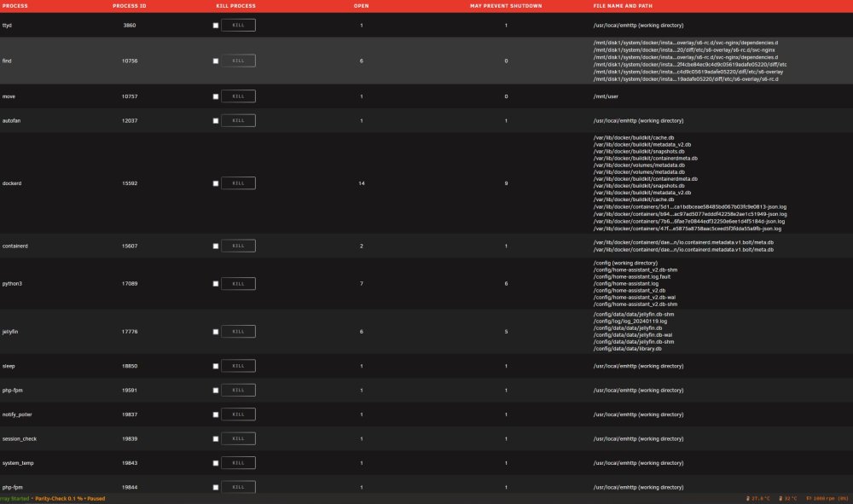Kill the containerd process
The width and height of the screenshot is (853, 504).
click(238, 246)
